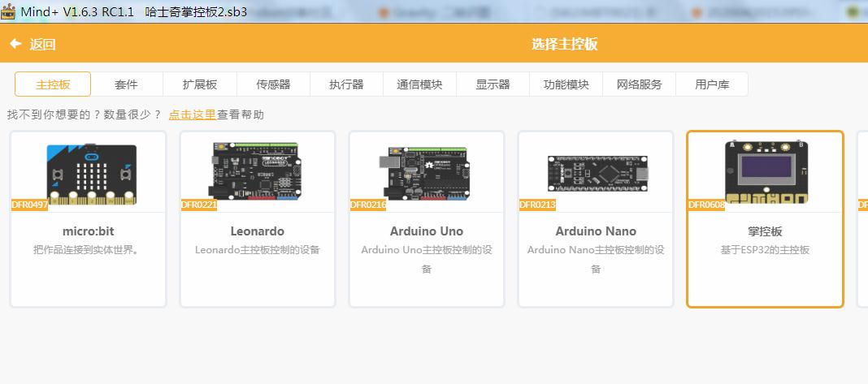The height and width of the screenshot is (384, 868).
Task: Switch to the 网络服务 tab
Action: click(639, 84)
